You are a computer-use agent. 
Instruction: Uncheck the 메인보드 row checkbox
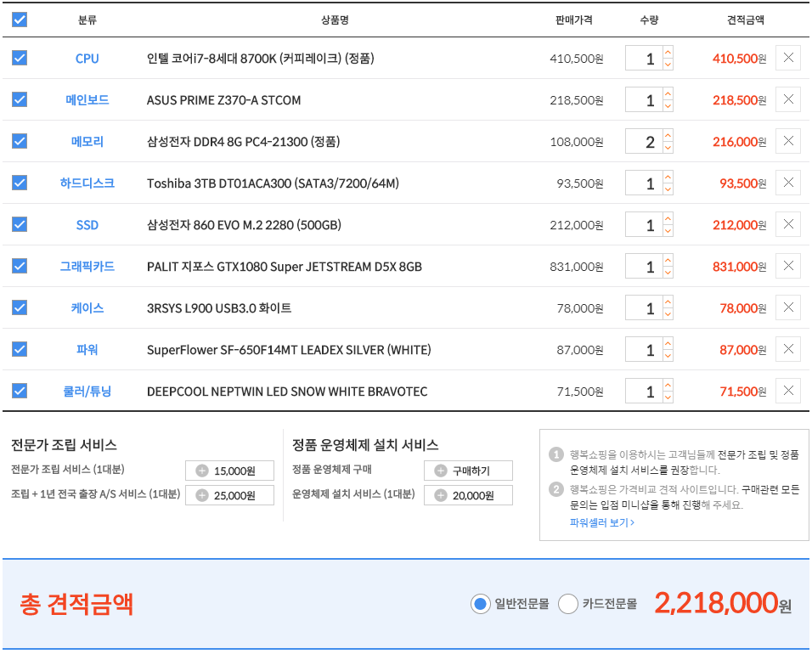[x=20, y=99]
